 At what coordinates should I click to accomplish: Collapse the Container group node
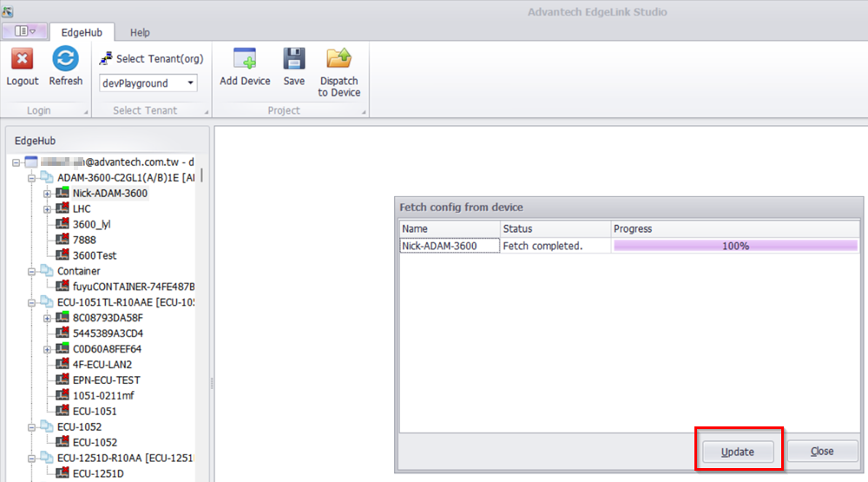click(x=31, y=272)
